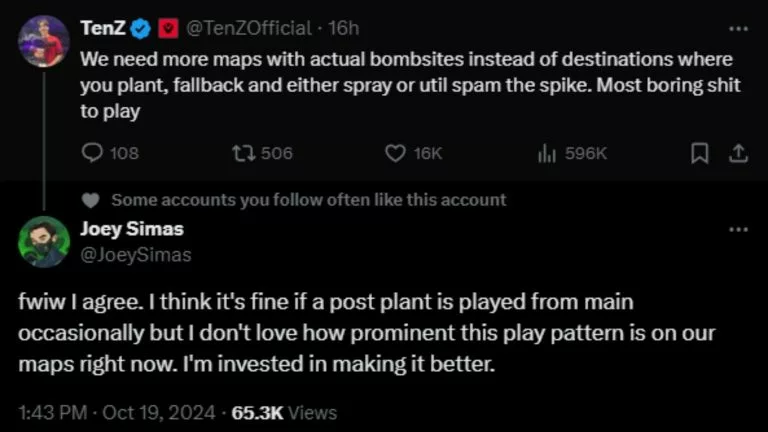The height and width of the screenshot is (432, 768).
Task: Visit the @JoeySimas handle link
Action: [x=136, y=255]
